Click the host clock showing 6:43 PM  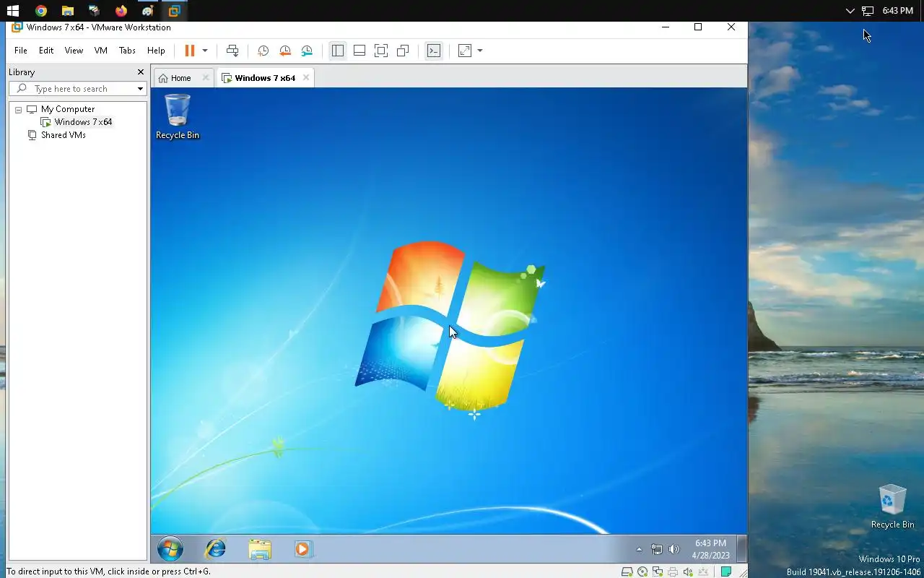pyautogui.click(x=898, y=11)
